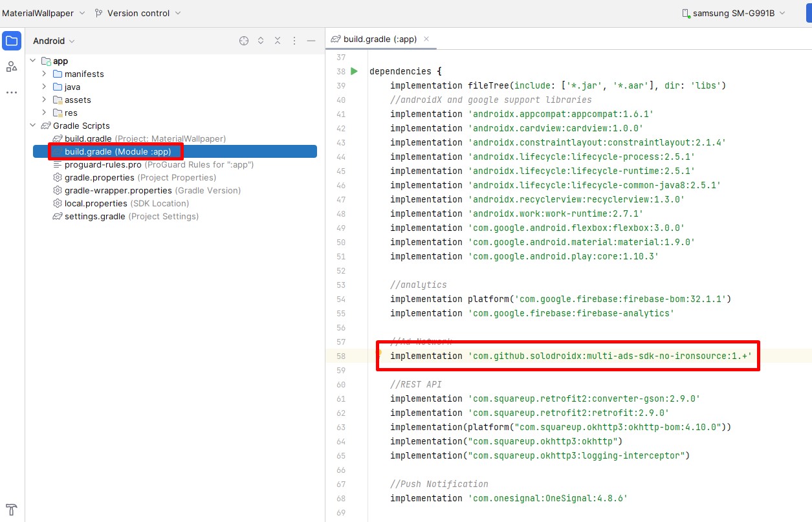
Task: Open samsung SM-G991B device selector
Action: click(x=734, y=13)
